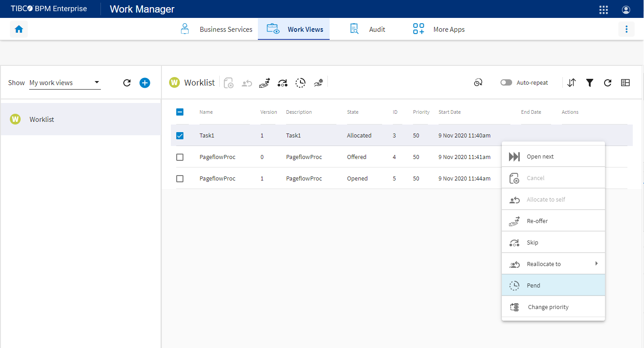This screenshot has height=348, width=644.
Task: Click the column layout icon
Action: click(x=625, y=83)
